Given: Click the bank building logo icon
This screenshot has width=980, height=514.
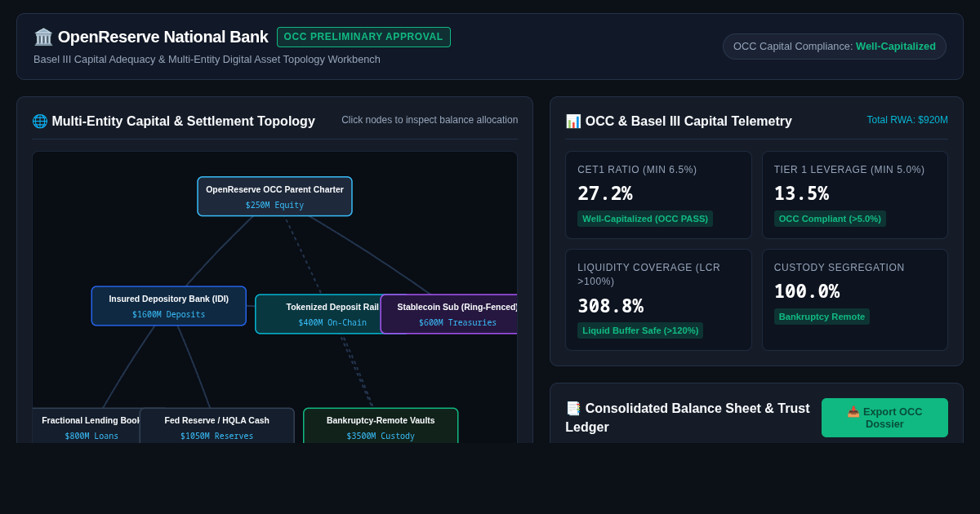Looking at the screenshot, I should (43, 37).
